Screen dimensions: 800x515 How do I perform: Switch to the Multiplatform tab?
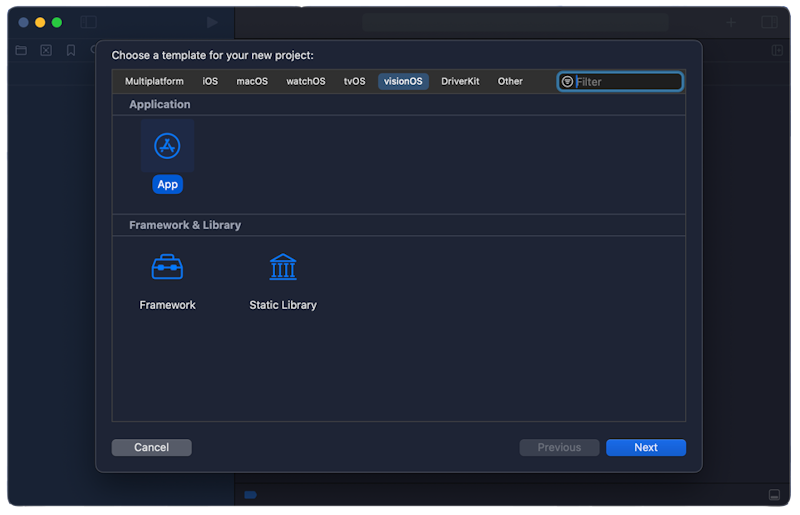(x=154, y=82)
